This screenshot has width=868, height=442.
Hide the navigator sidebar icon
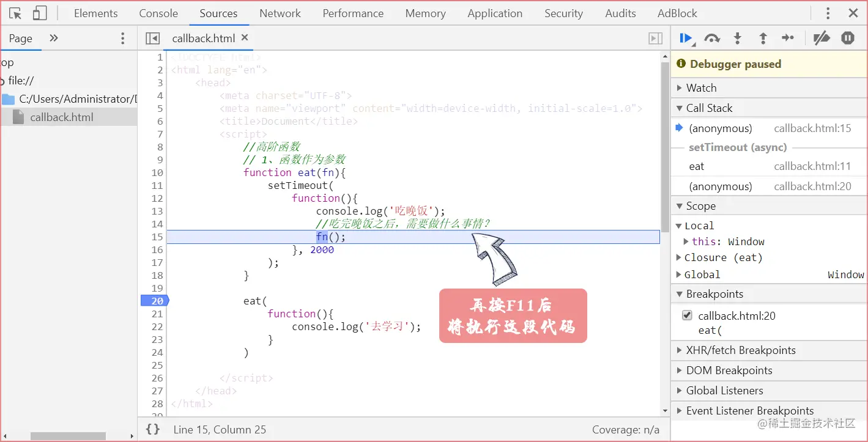point(152,39)
